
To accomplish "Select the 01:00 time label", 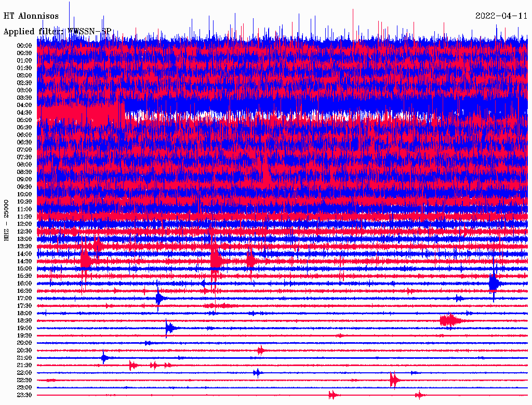I will 24,61.
